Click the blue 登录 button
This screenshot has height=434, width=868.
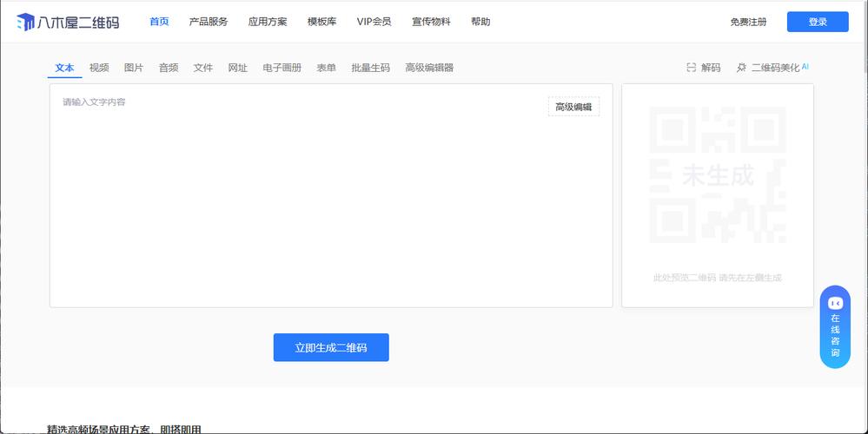coord(818,22)
